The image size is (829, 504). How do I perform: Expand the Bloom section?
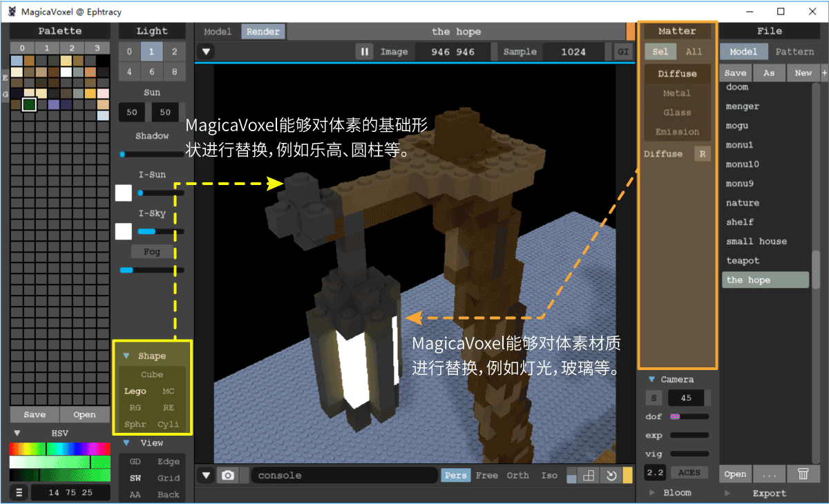click(651, 493)
